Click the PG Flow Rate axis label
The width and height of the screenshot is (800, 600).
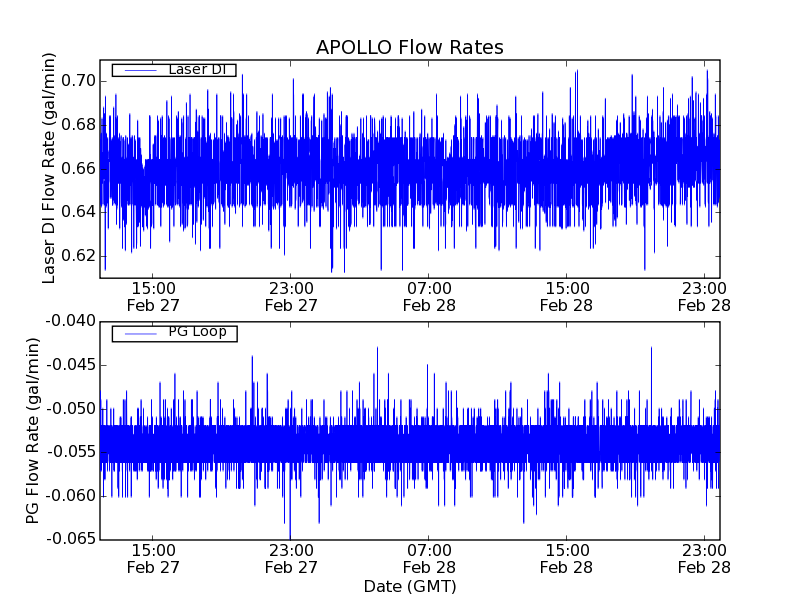coord(32,431)
